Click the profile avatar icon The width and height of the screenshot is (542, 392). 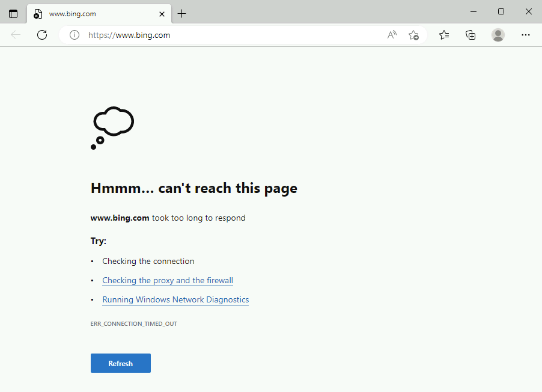pyautogui.click(x=498, y=35)
